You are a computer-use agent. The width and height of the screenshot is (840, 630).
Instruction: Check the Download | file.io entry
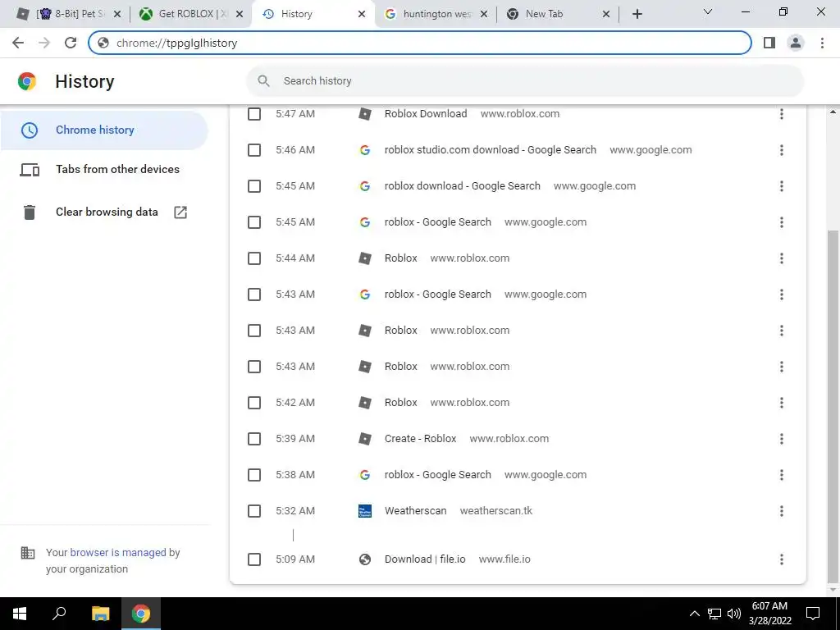pos(254,559)
